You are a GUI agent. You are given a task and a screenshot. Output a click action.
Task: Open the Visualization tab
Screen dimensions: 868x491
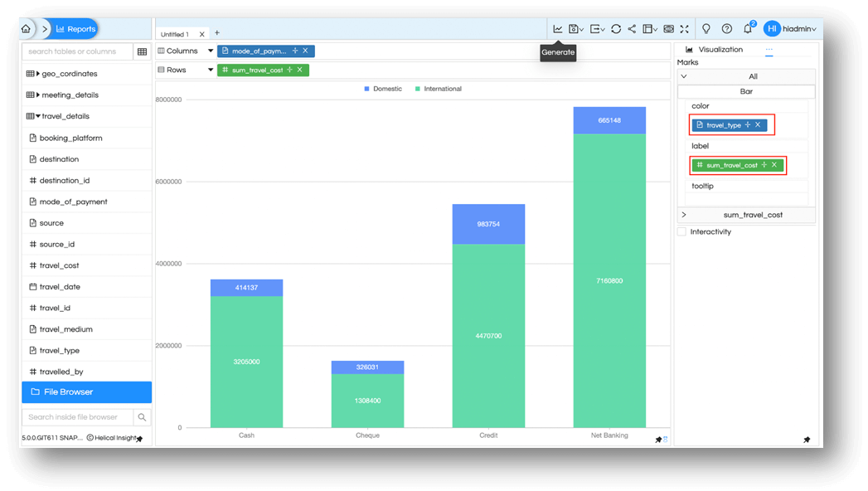pos(714,49)
